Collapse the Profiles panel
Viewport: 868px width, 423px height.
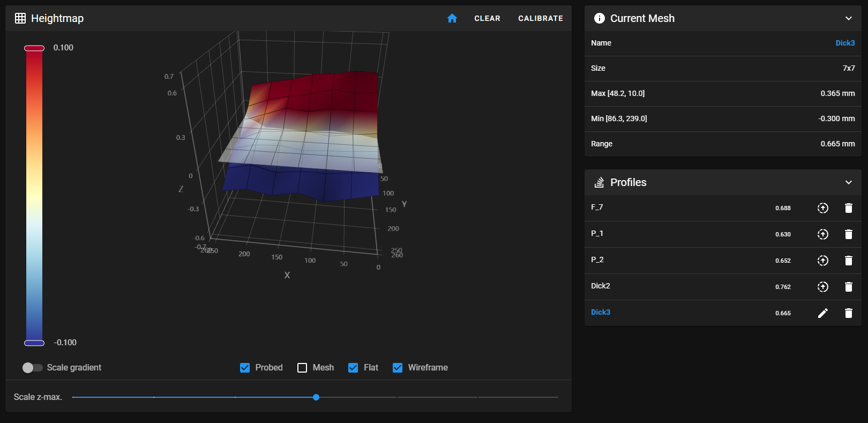[849, 182]
